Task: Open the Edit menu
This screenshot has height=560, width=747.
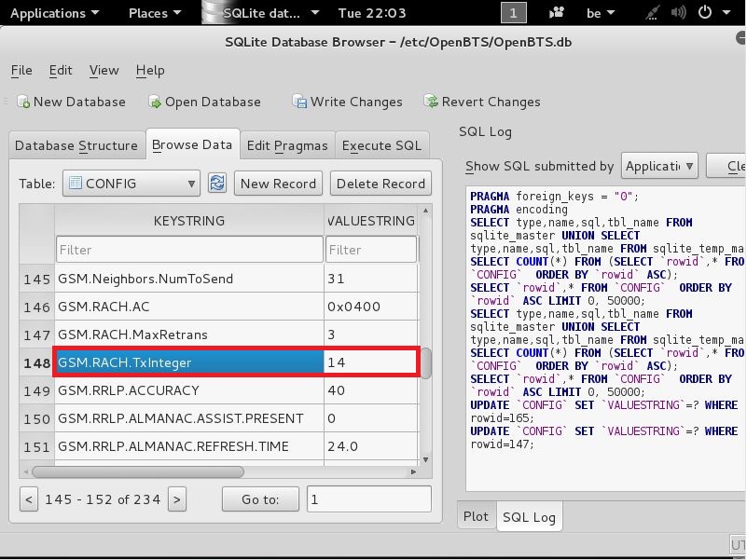Action: [x=61, y=71]
